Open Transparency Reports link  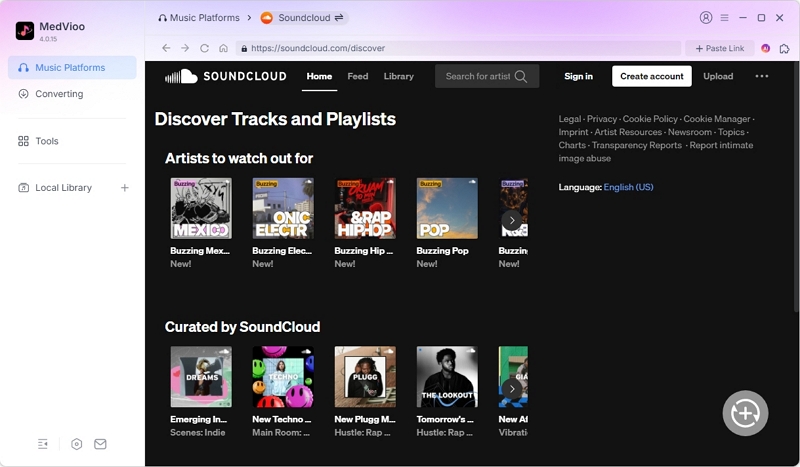coord(637,145)
